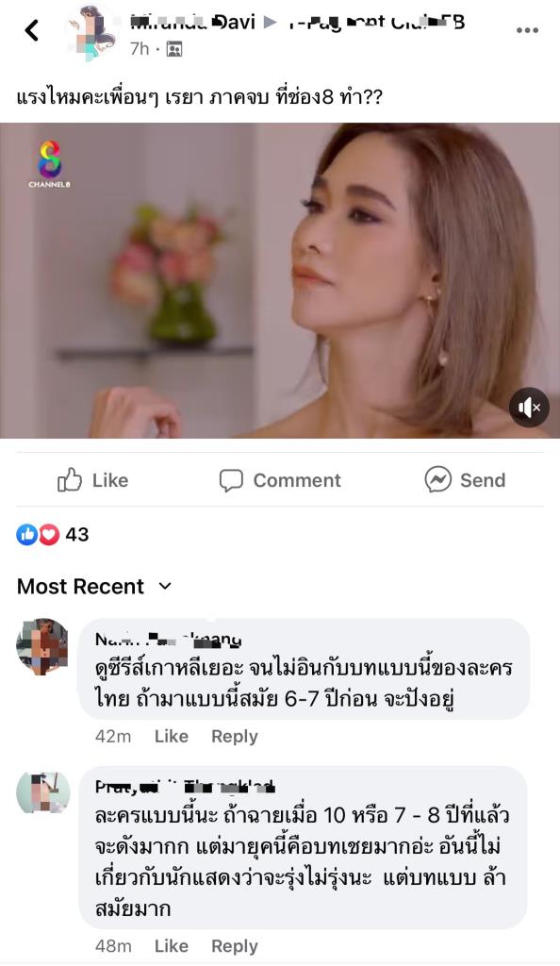Viewport: 560px width, 966px height.
Task: Open the first commenter's avatar
Action: (x=42, y=646)
